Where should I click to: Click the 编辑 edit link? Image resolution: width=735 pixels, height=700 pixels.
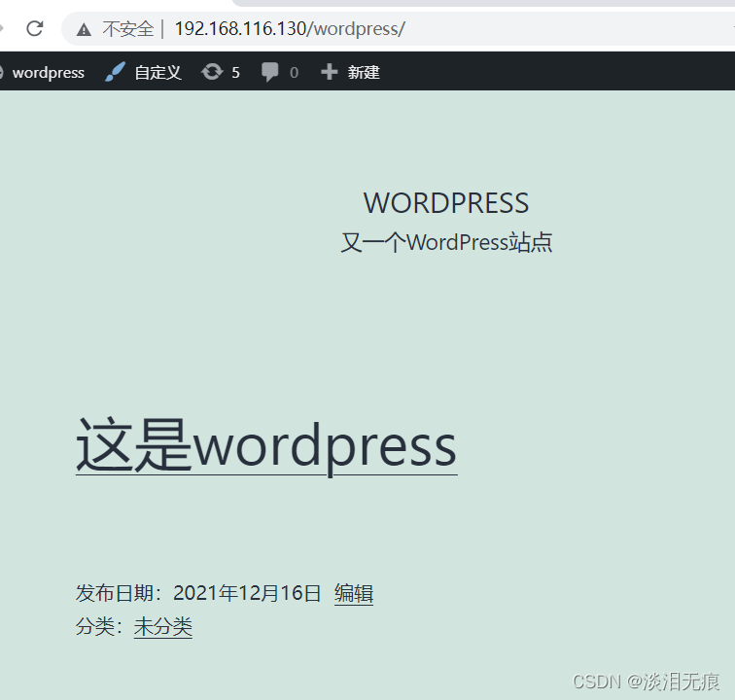(x=354, y=594)
